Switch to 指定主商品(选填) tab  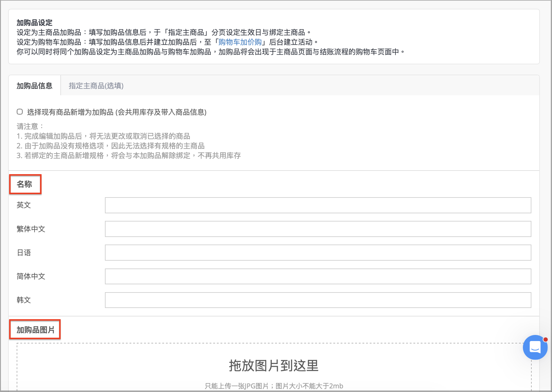pos(96,86)
